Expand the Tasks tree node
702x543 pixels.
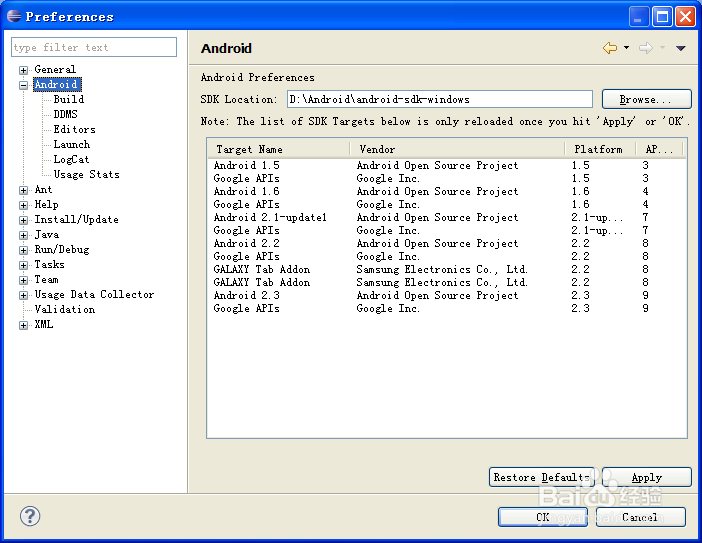[x=23, y=265]
